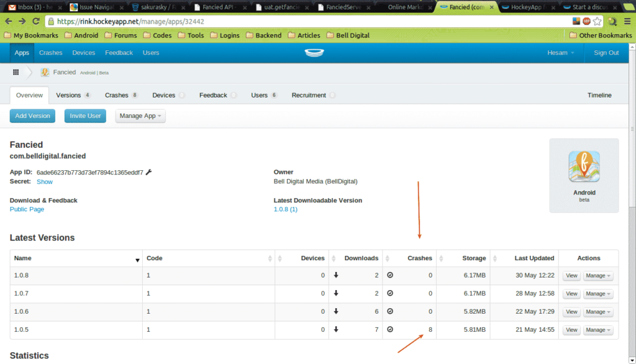Open Manage dropdown for version 1.0.7
Screen dimensions: 636x364
[x=598, y=294]
